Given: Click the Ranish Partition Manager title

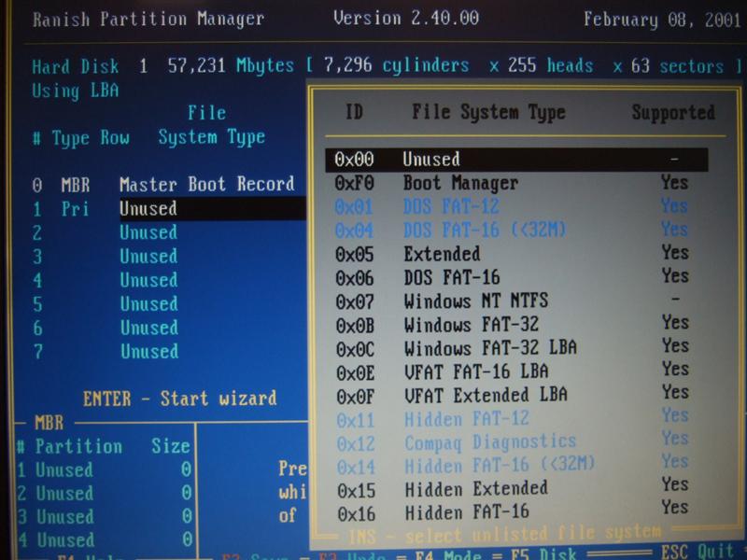Looking at the screenshot, I should coord(148,20).
